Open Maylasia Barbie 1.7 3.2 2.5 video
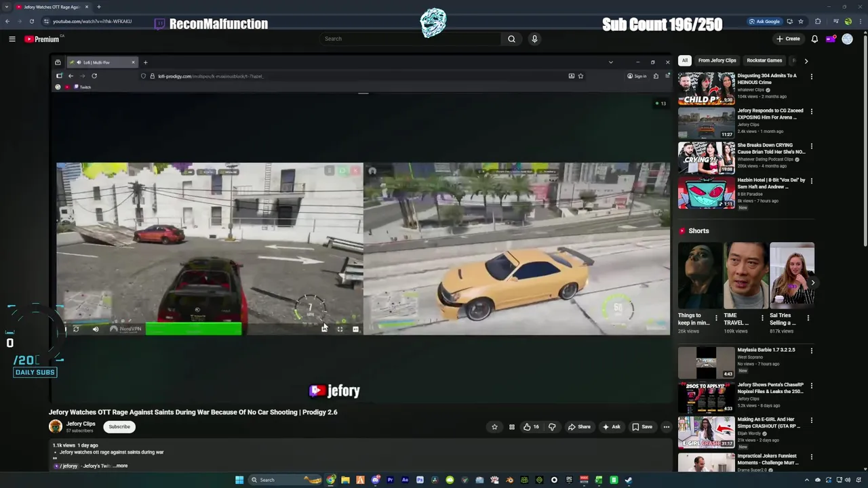The image size is (868, 488). (706, 363)
